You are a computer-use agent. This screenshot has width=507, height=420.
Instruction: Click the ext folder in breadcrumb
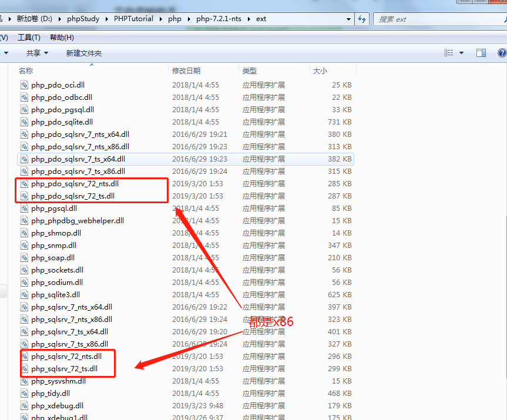[x=261, y=19]
